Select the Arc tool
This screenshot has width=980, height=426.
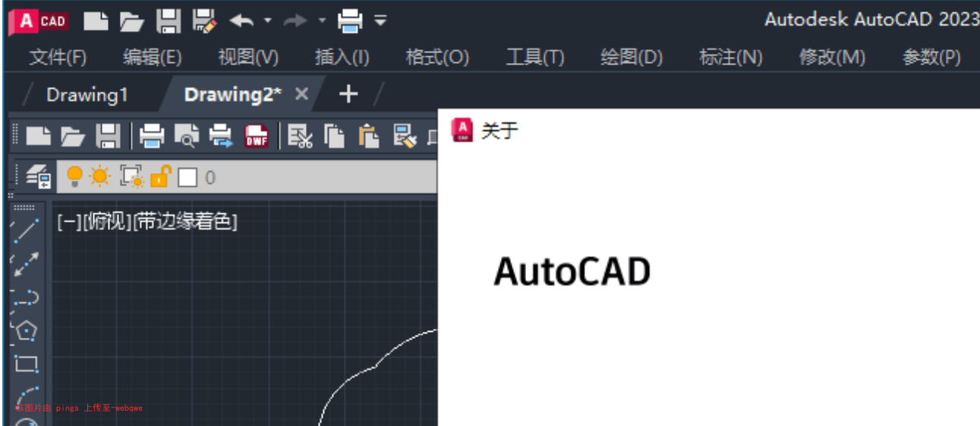pos(26,396)
